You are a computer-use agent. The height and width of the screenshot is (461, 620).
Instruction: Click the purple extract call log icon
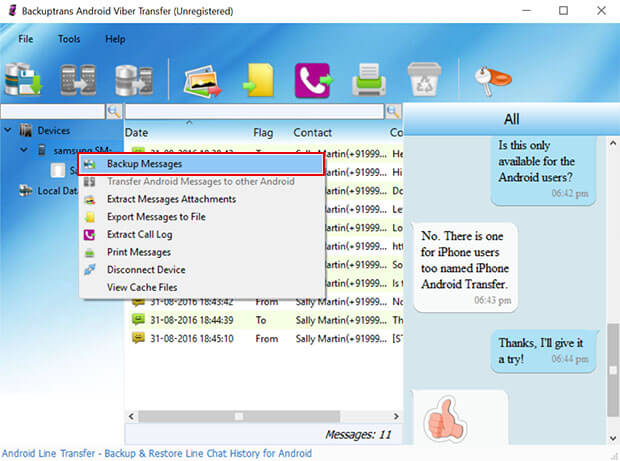(x=314, y=80)
